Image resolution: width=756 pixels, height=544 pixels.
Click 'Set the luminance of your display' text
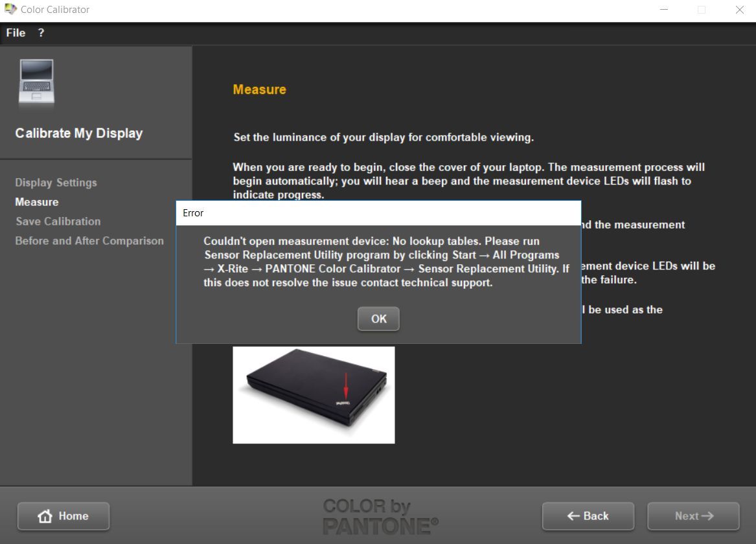(x=384, y=137)
